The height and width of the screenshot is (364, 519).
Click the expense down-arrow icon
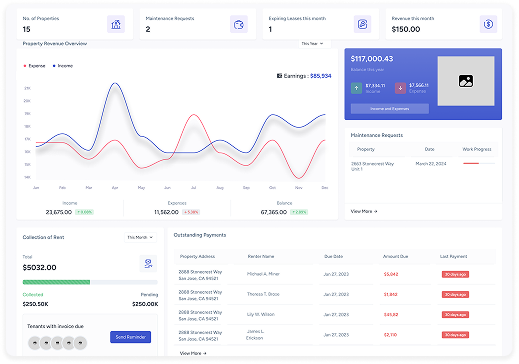(400, 88)
